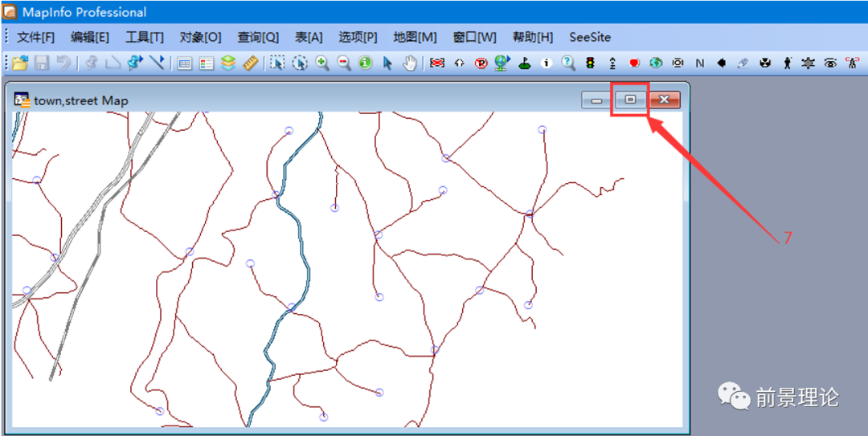Image resolution: width=868 pixels, height=436 pixels.
Task: Click the traffic light icon
Action: [590, 63]
